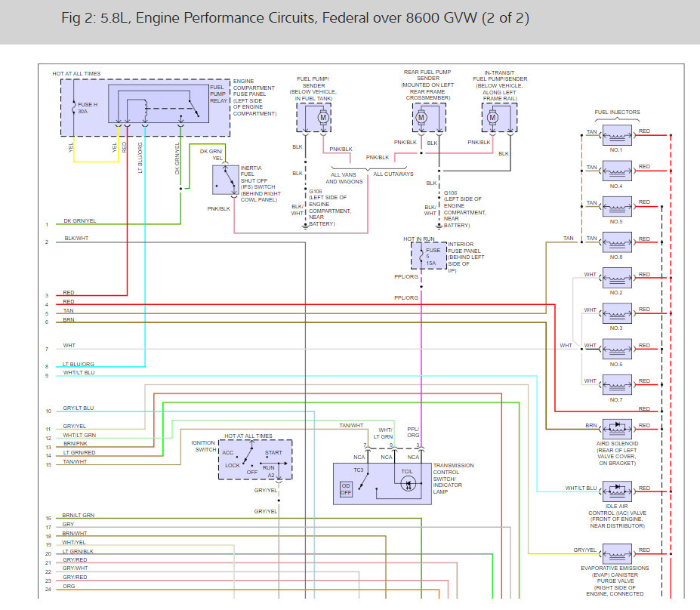This screenshot has width=700, height=610.
Task: Click wire 10 'GRY/LT BLU' label
Action: click(78, 408)
